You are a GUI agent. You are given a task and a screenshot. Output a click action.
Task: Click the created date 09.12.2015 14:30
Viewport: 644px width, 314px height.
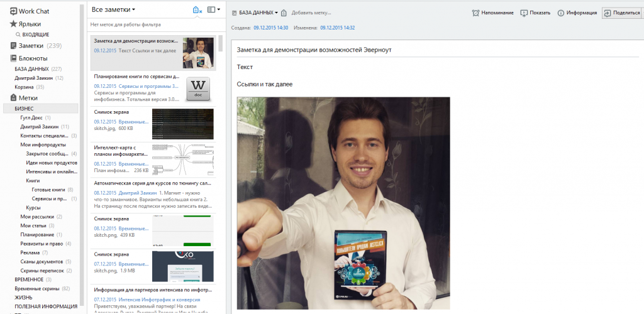point(270,28)
